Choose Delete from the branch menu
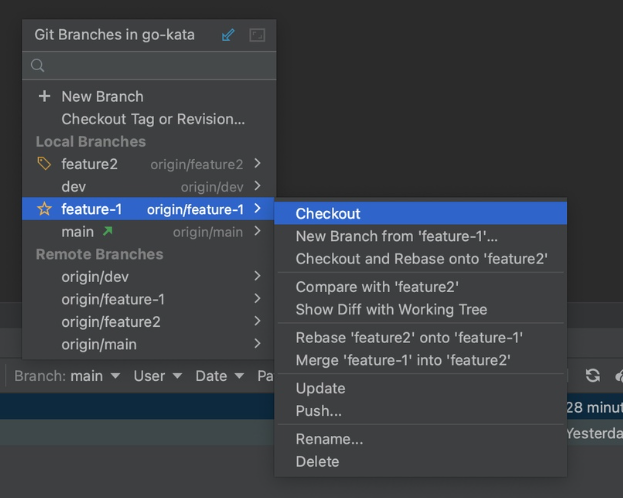This screenshot has height=498, width=623. coord(317,461)
